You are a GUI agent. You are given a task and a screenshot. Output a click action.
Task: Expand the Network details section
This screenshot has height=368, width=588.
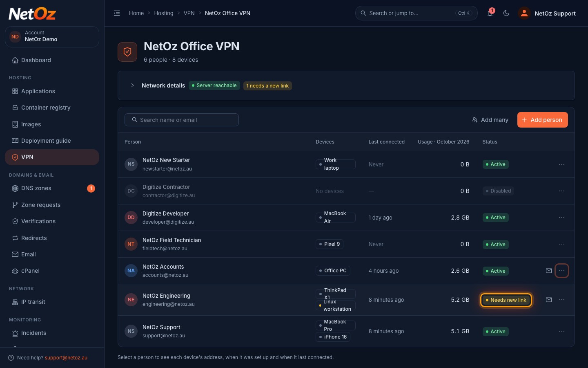point(132,85)
